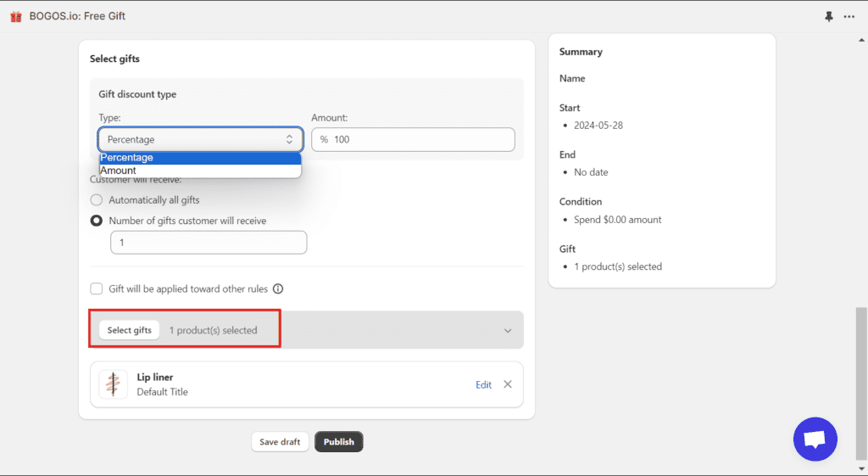
Task: Remove Lip liner with the X icon
Action: [x=508, y=384]
